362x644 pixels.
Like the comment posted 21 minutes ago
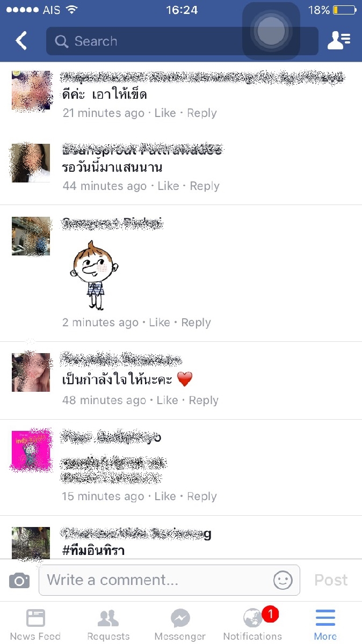tap(165, 113)
